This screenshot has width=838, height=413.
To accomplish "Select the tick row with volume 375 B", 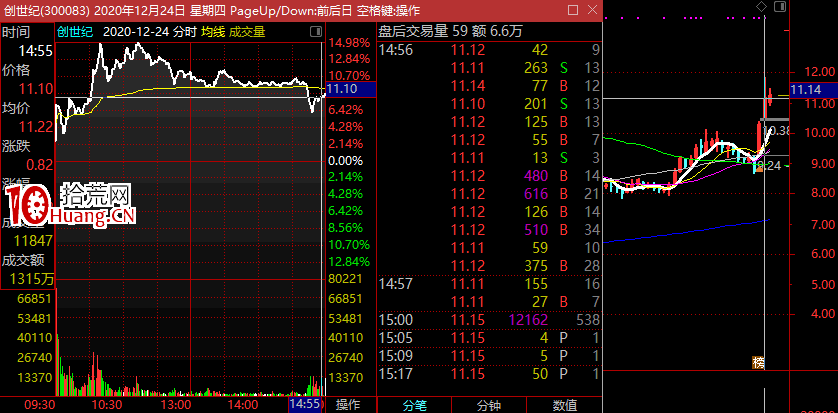I will coord(489,266).
